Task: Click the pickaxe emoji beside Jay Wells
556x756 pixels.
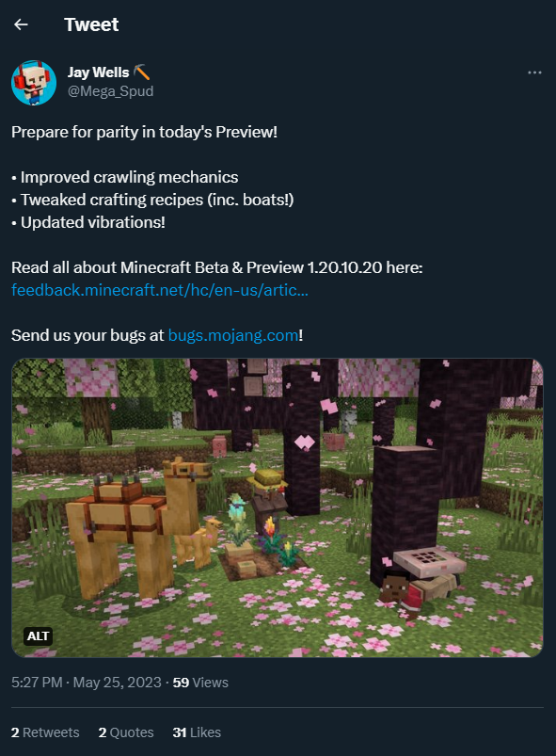Action: (141, 72)
